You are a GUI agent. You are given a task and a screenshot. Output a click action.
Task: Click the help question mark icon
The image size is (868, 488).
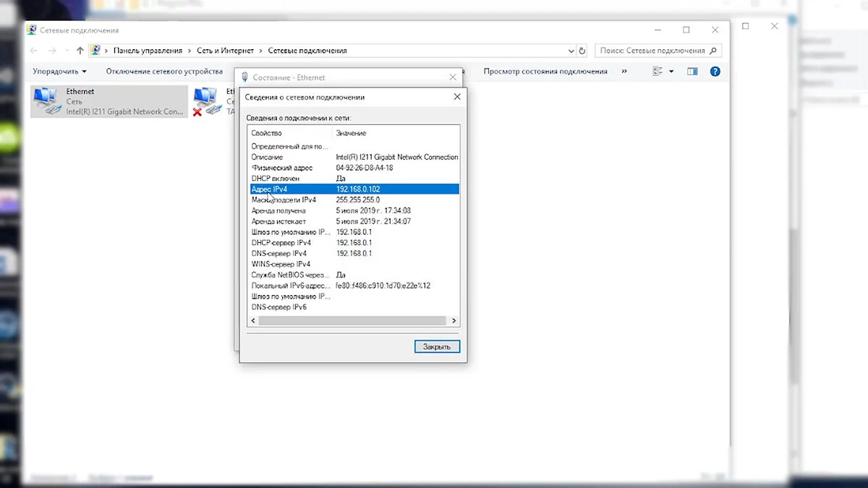coord(715,72)
